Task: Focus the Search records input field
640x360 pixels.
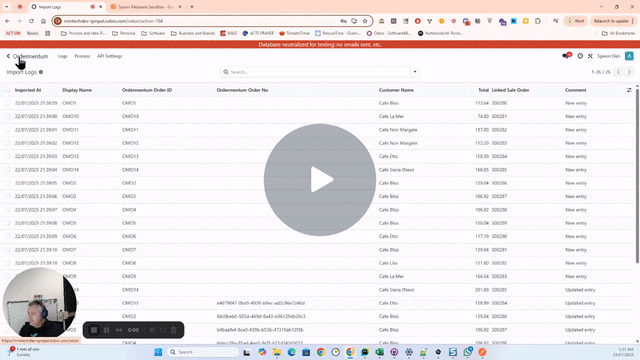Action: click(319, 72)
